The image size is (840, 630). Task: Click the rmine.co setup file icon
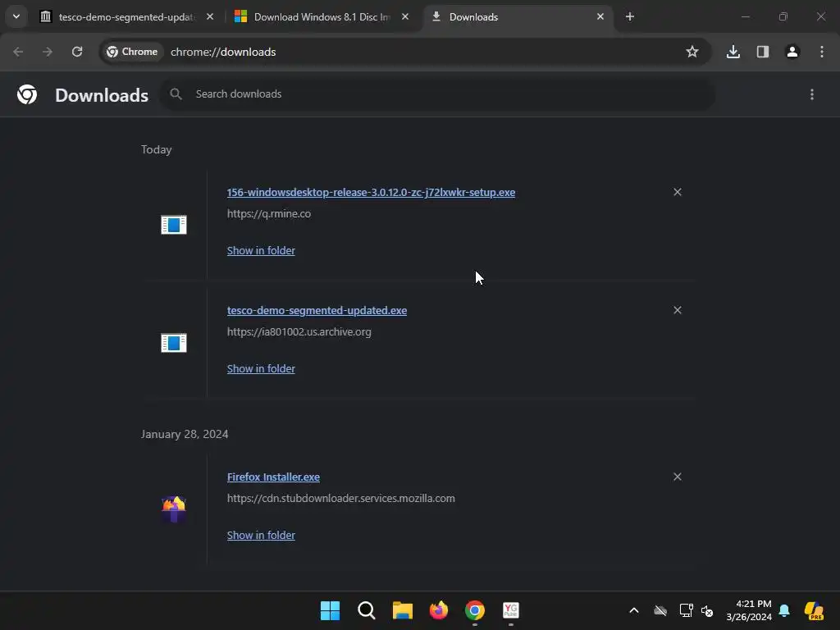point(174,225)
